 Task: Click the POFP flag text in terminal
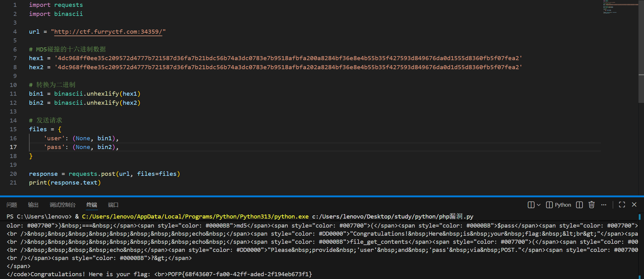click(240, 274)
